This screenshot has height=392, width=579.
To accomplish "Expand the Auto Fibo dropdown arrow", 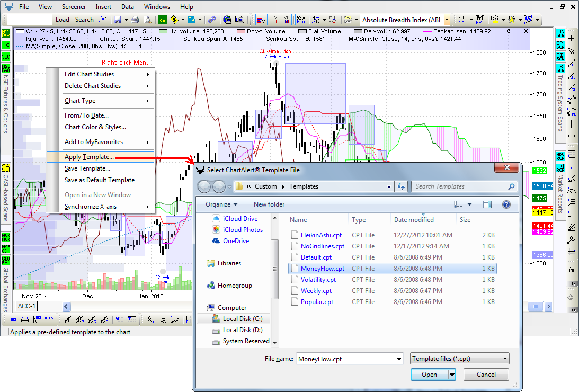I will tap(471, 20).
